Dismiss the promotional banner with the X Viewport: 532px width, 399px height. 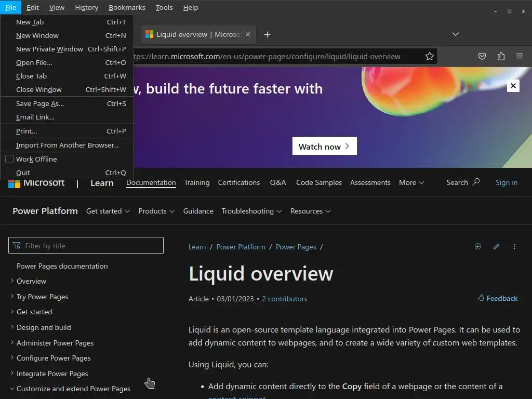(x=513, y=86)
